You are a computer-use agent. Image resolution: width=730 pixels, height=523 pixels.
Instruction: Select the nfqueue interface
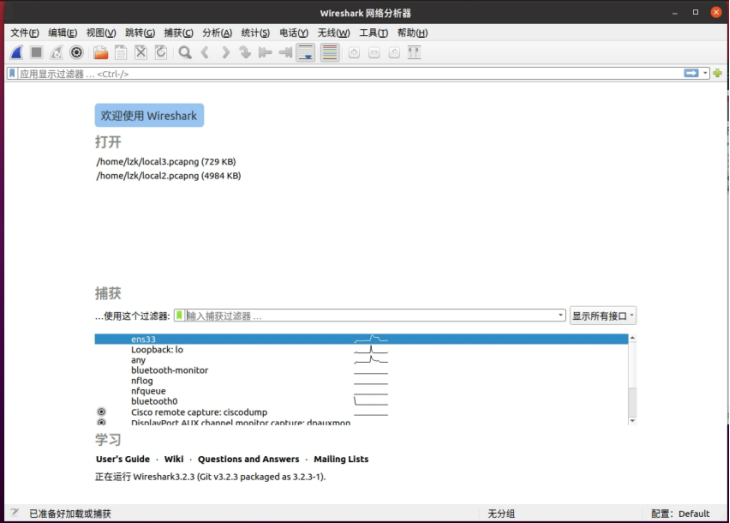[361, 391]
